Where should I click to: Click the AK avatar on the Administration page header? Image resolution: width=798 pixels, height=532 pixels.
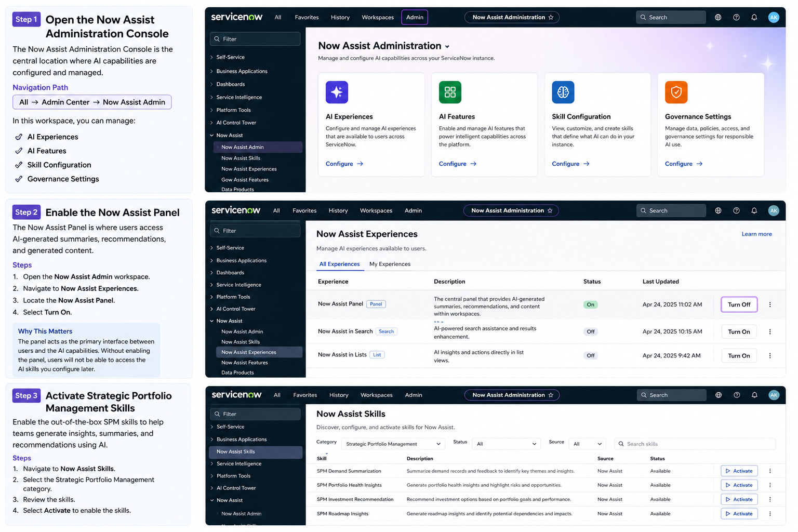pyautogui.click(x=774, y=17)
